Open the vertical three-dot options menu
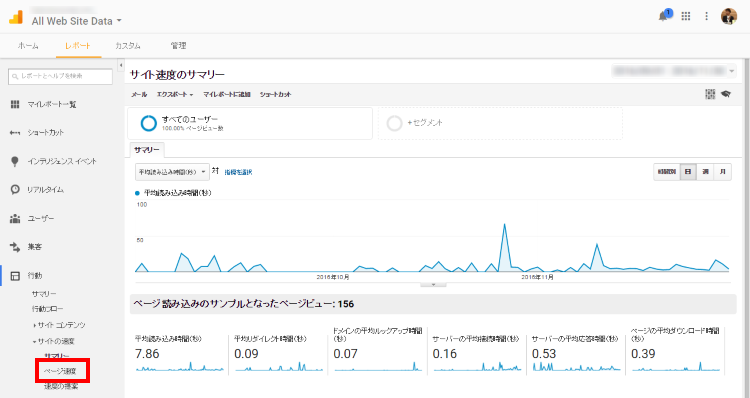Image resolution: width=750 pixels, height=398 pixels. tap(706, 16)
